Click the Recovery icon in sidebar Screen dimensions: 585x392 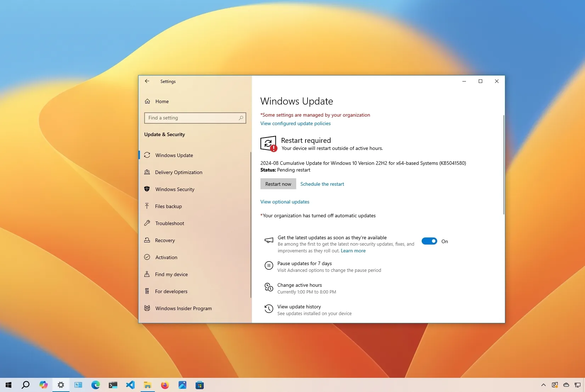pos(147,240)
